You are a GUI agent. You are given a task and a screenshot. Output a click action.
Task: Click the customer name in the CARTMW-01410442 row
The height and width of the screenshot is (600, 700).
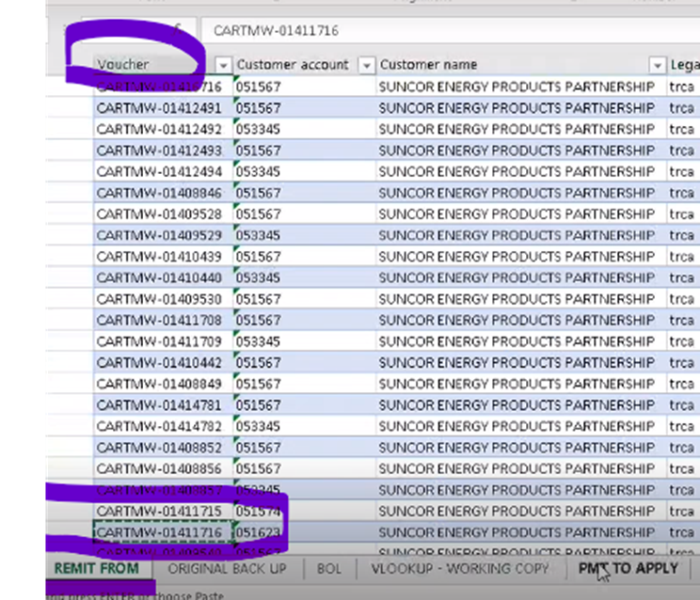(521, 362)
